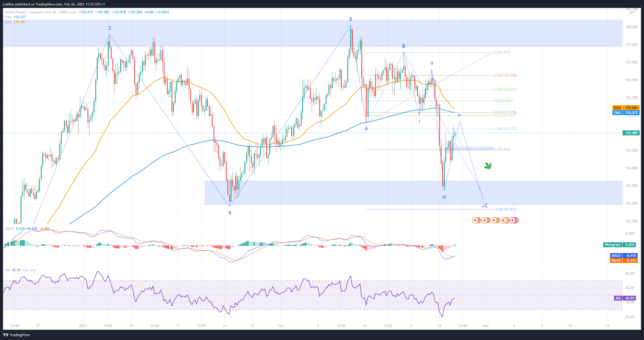Select the MACD indicator legend title
The height and width of the screenshot is (340, 644).
(x=9, y=229)
